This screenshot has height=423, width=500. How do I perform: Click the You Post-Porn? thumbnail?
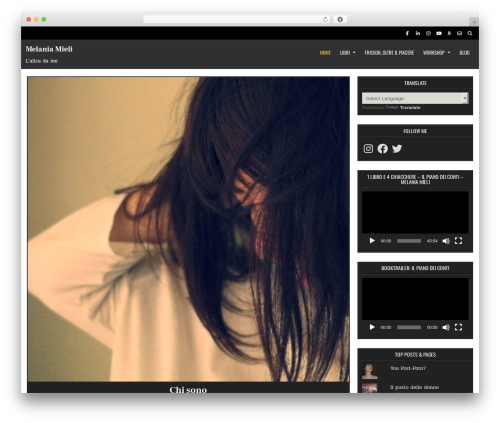(370, 371)
